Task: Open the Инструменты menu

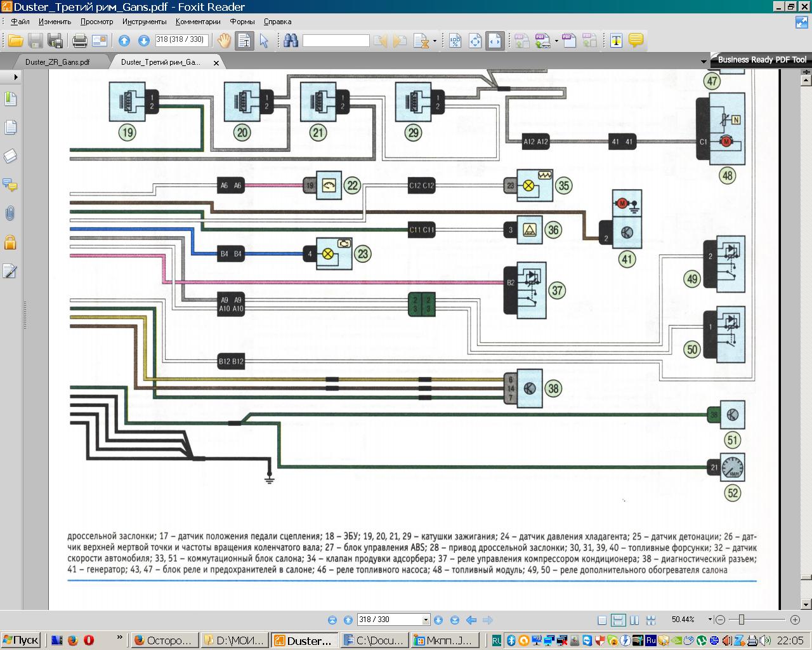Action: pyautogui.click(x=145, y=22)
